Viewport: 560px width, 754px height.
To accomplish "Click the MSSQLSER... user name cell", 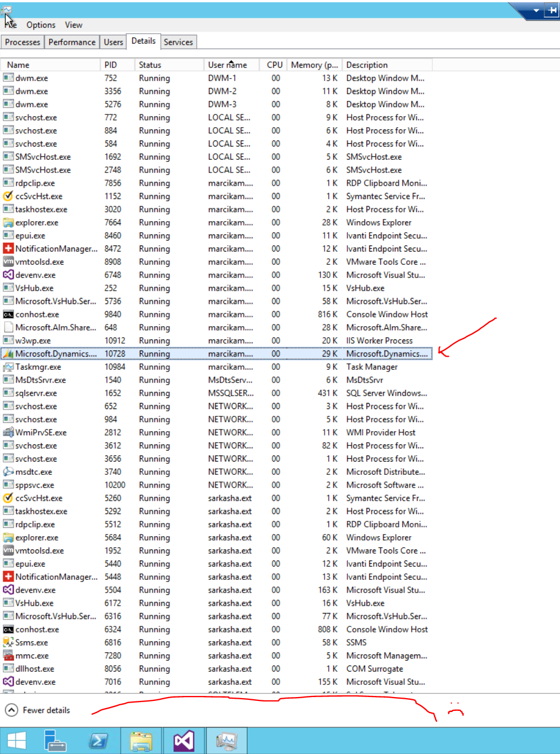I will pos(231,393).
